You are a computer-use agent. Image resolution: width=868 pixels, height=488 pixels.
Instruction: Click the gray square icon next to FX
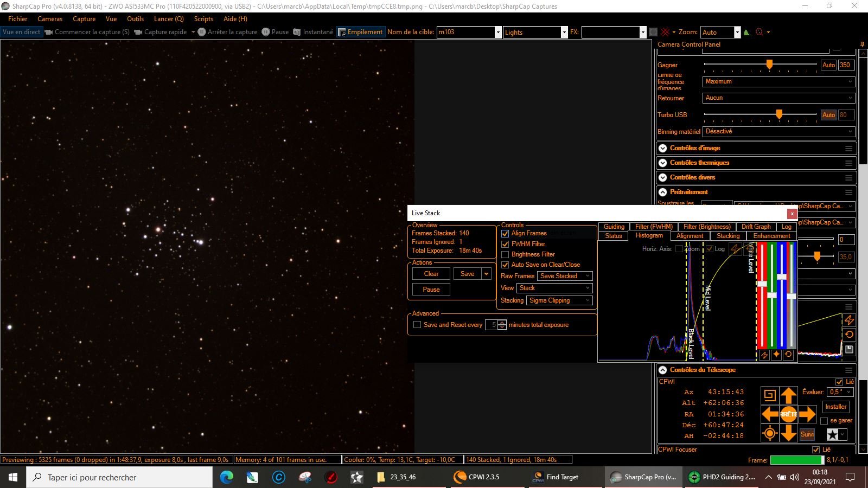[x=653, y=32]
